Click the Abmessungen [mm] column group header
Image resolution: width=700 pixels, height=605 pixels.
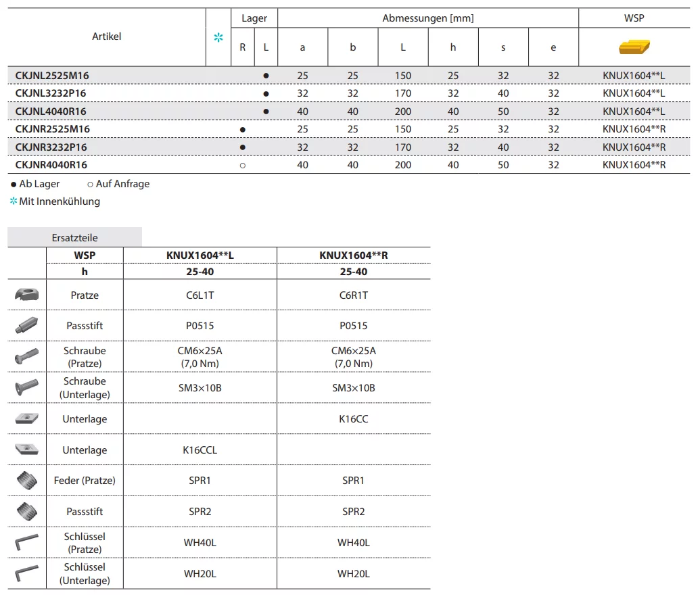(427, 18)
